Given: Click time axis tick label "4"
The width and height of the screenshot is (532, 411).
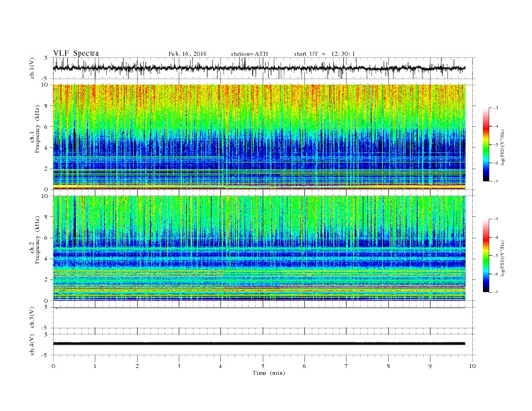Looking at the screenshot, I should (220, 366).
